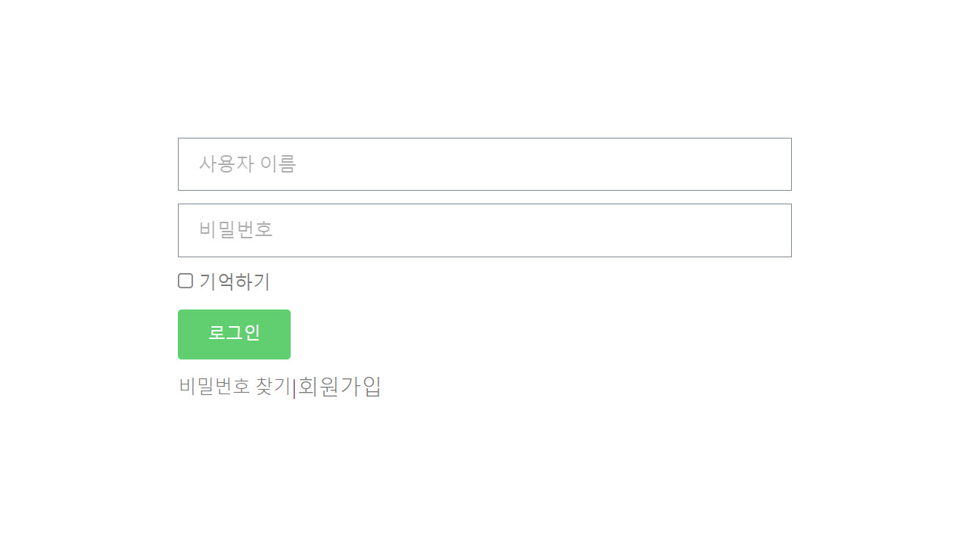Enable the 기억하기 remember me checkbox

tap(184, 280)
